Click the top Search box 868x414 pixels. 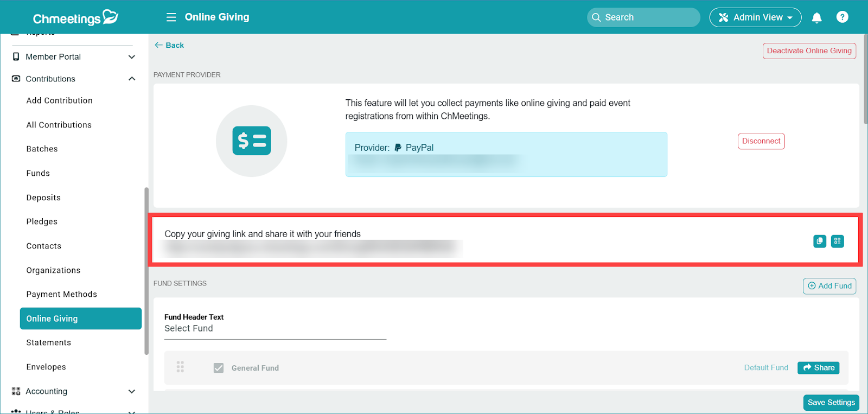[643, 17]
